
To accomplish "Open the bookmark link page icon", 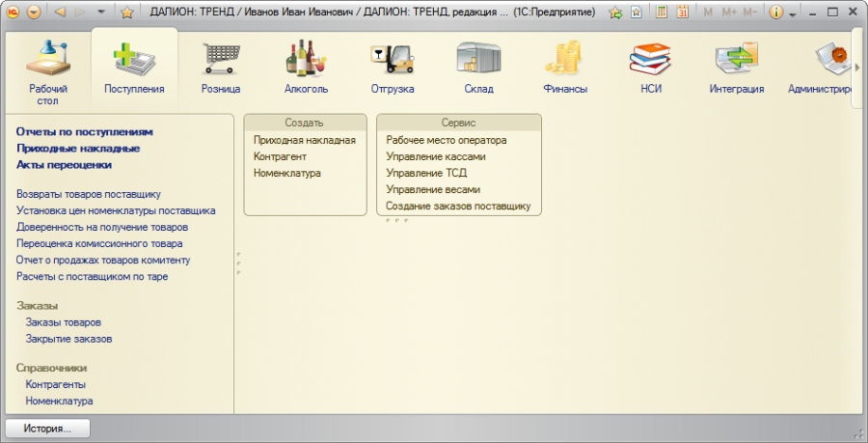I will click(637, 12).
